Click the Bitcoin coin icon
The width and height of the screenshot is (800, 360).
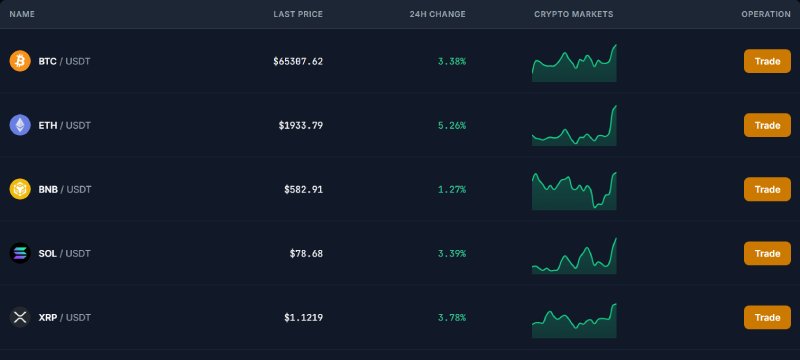pyautogui.click(x=20, y=61)
